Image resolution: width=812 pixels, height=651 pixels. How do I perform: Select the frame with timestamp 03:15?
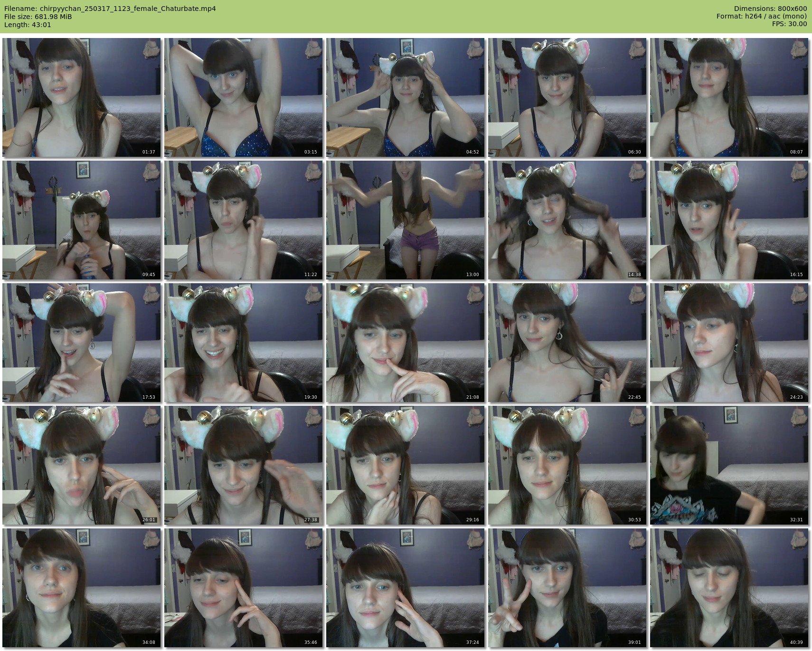tap(244, 97)
